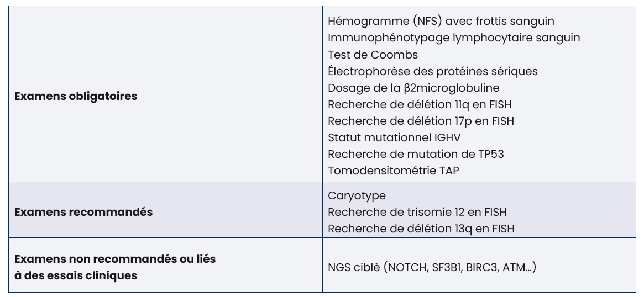Click "Recherche de délétion 17p en FISH"

424,121
